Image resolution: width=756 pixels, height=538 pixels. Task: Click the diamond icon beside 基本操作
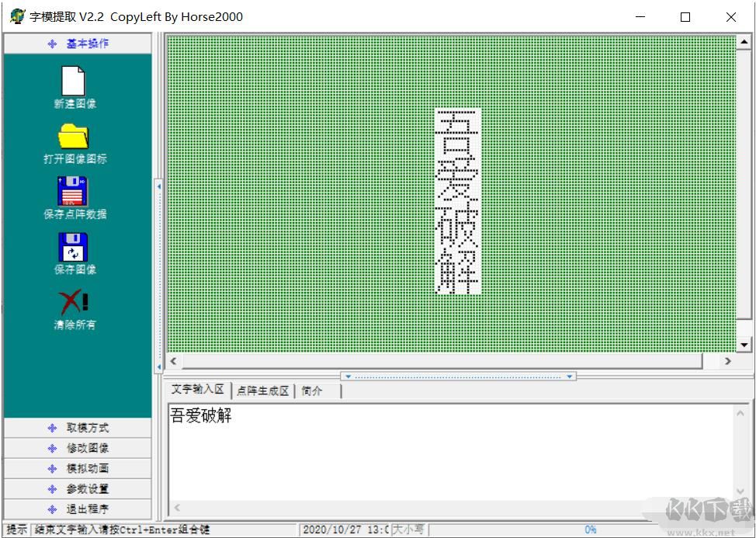(x=51, y=43)
